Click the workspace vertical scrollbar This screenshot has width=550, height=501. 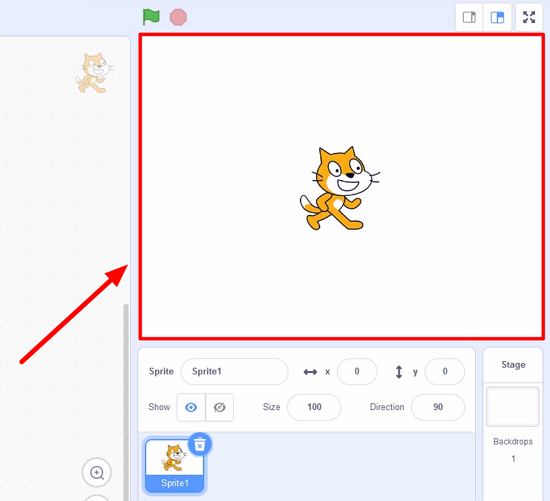126,402
